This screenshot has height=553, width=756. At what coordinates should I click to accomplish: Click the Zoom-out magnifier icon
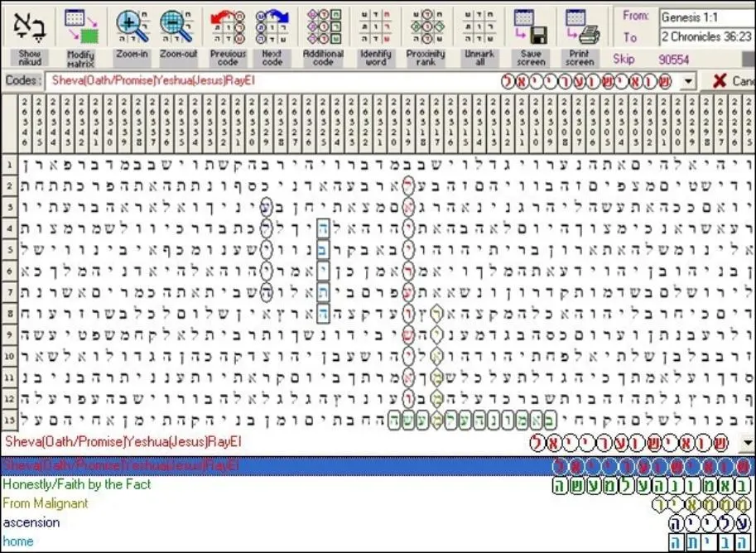178,26
